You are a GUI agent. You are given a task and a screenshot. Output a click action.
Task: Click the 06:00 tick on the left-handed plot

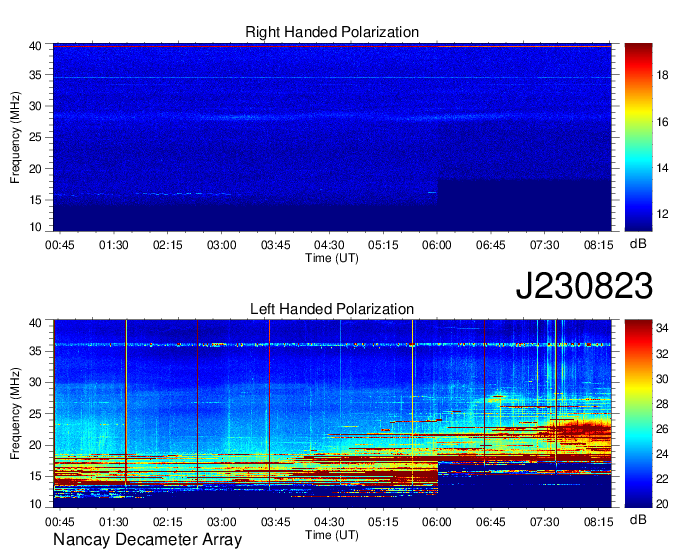[x=437, y=522]
